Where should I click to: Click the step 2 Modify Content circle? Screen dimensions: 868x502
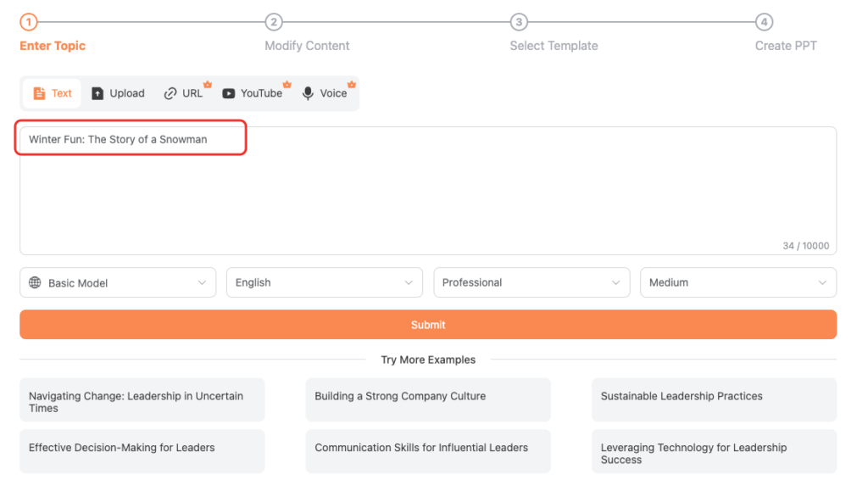(x=273, y=23)
